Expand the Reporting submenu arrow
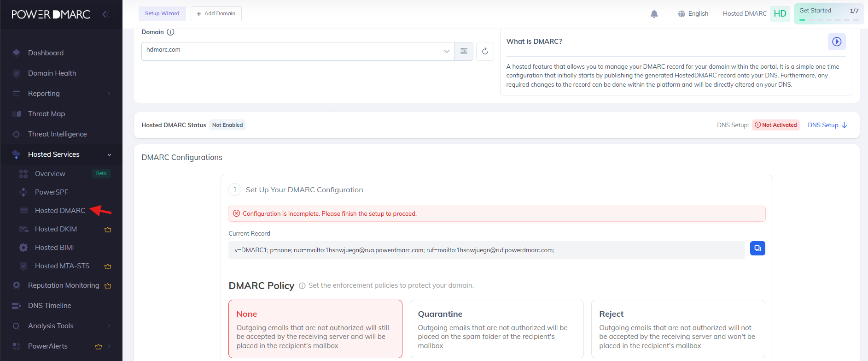Screen dimensions: 868x361 [109, 94]
